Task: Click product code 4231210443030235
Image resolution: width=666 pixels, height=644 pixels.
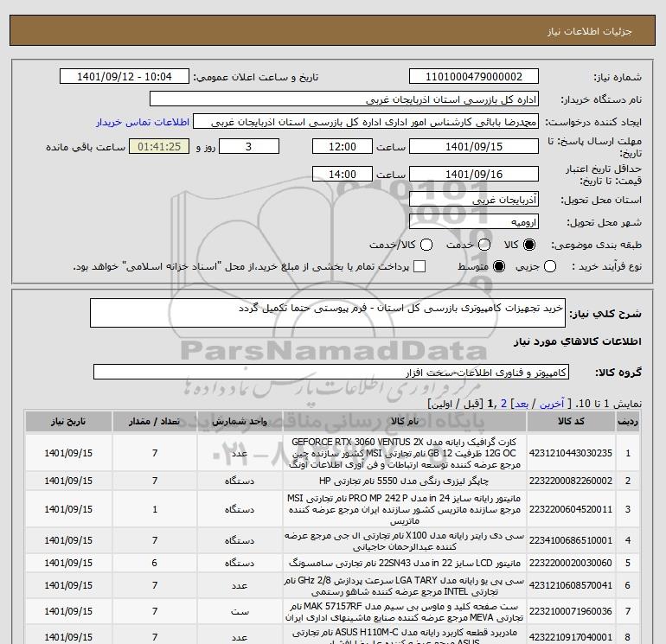Action: click(x=571, y=453)
